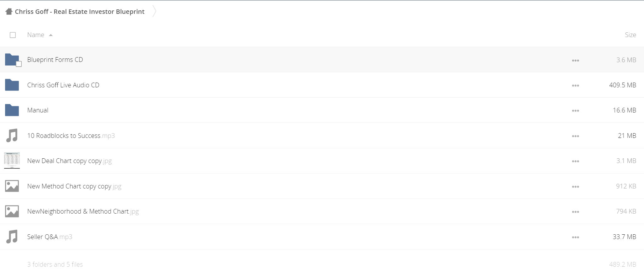Image resolution: width=644 pixels, height=278 pixels.
Task: Open the Chriss Goff - Real Estate Investor Blueprint breadcrumb
Action: pyautogui.click(x=80, y=12)
